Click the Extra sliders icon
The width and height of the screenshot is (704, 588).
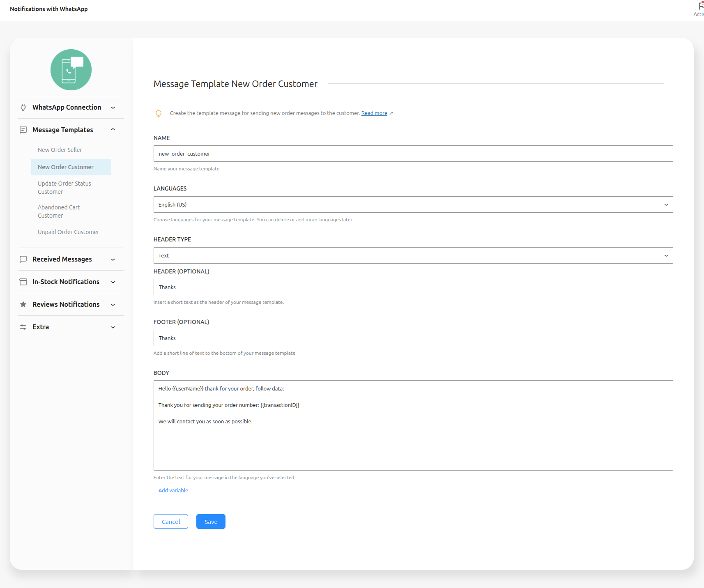point(23,327)
